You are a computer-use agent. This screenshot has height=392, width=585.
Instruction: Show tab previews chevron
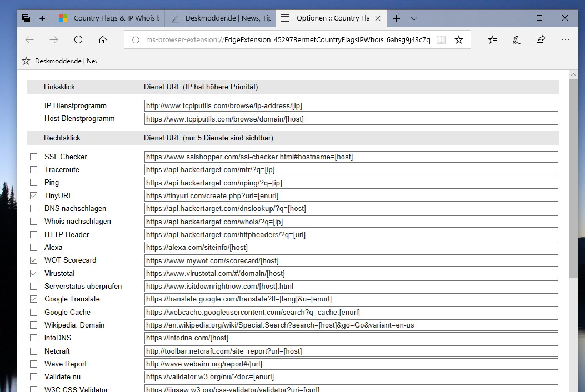click(x=414, y=18)
